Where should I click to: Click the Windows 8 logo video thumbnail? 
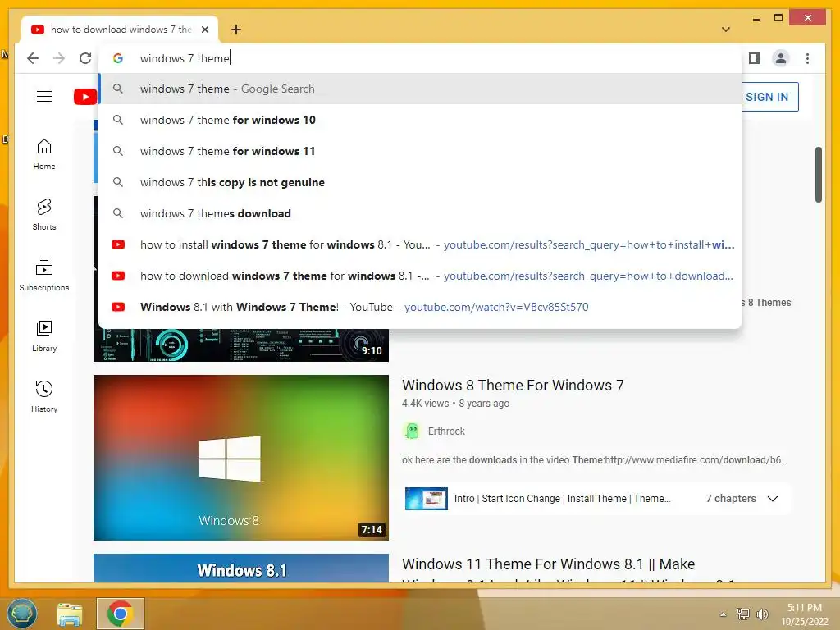(241, 458)
